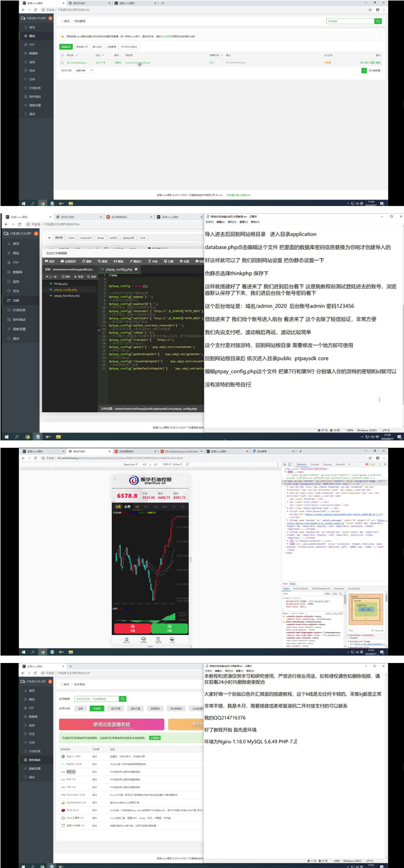The width and height of the screenshot is (404, 868).
Task: Open the 全部分类 site category dropdown
Action: (84, 71)
